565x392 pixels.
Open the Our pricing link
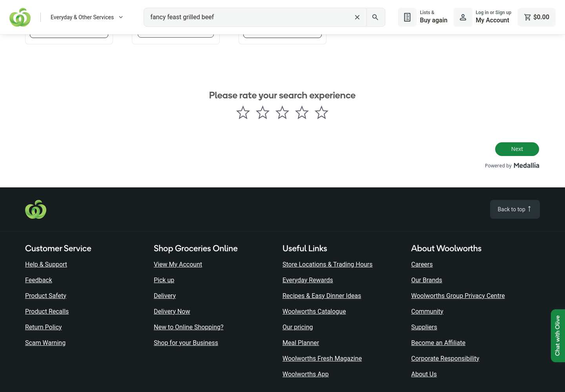click(x=297, y=327)
